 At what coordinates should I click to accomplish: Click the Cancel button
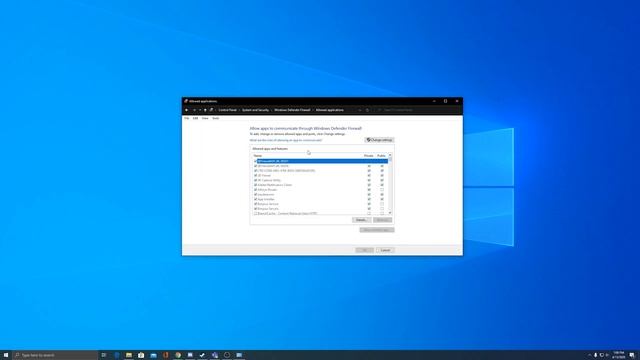tap(385, 250)
